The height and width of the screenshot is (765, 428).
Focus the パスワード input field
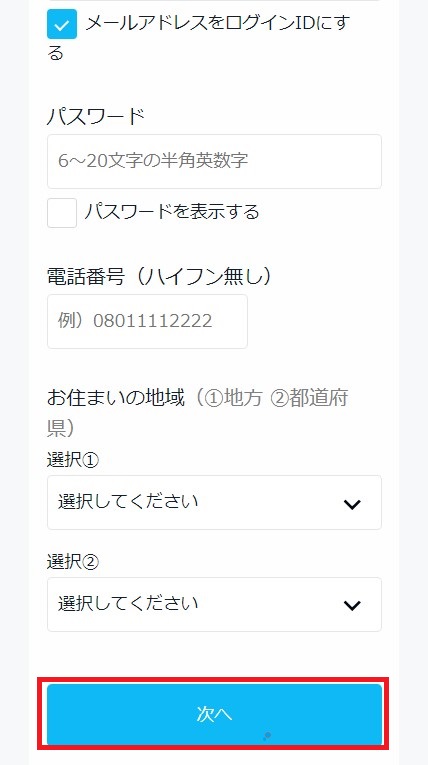(x=214, y=161)
